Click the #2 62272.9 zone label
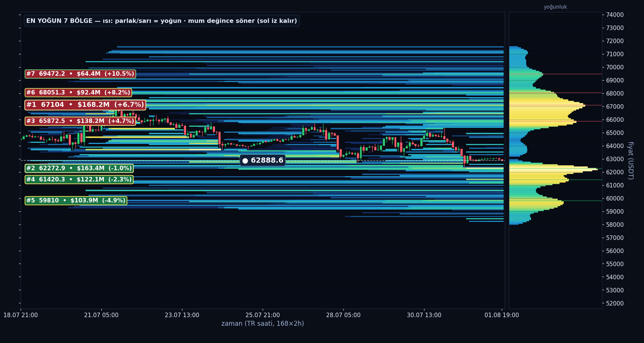 [x=79, y=168]
